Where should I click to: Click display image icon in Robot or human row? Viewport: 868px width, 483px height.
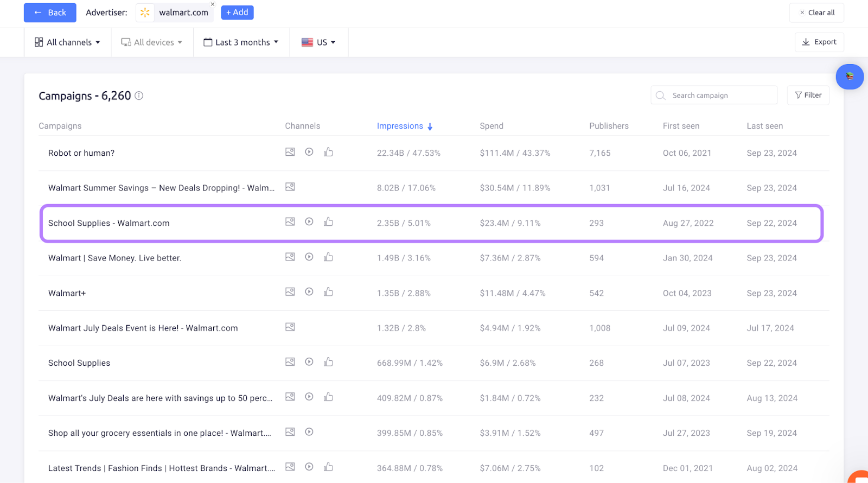[x=290, y=152]
